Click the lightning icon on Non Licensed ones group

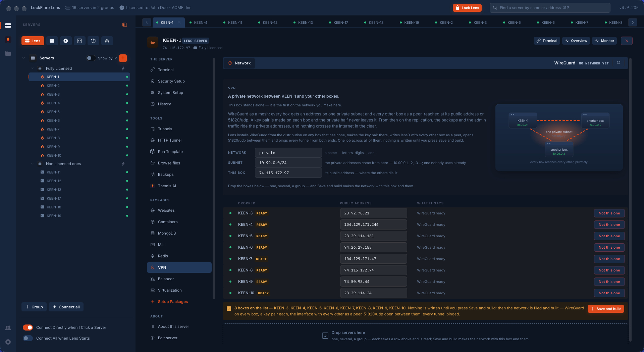tap(123, 164)
